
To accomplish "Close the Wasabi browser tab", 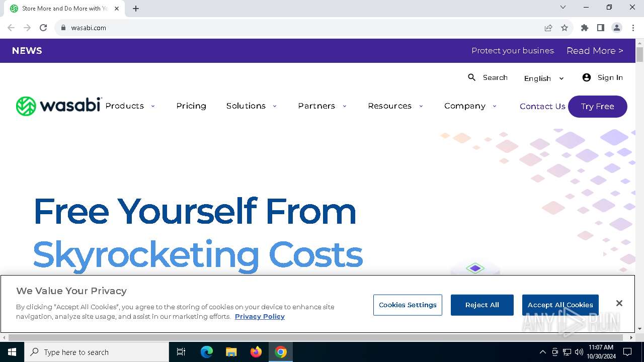I will click(117, 9).
